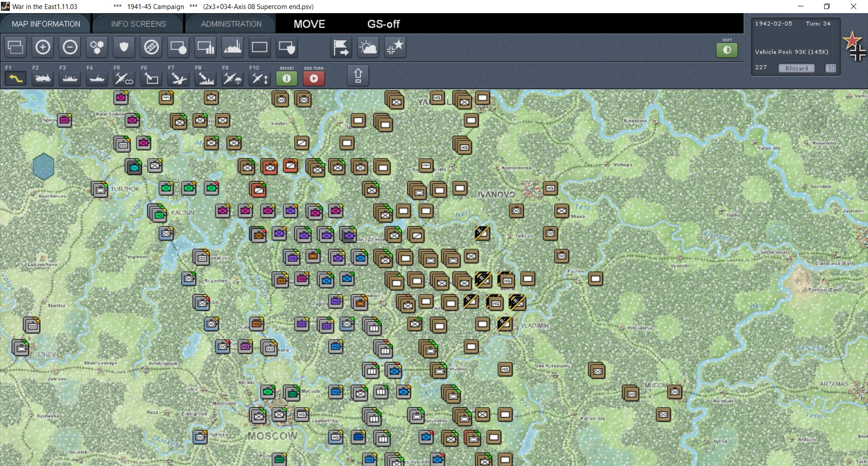868x466 pixels.
Task: Select the unit counter at MUROM
Action: (x=675, y=392)
